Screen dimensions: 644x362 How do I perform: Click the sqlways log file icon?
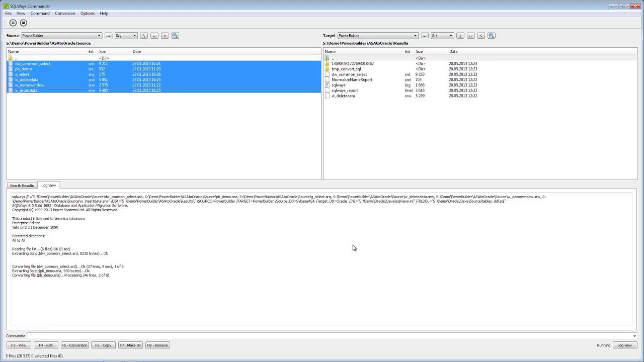point(327,85)
